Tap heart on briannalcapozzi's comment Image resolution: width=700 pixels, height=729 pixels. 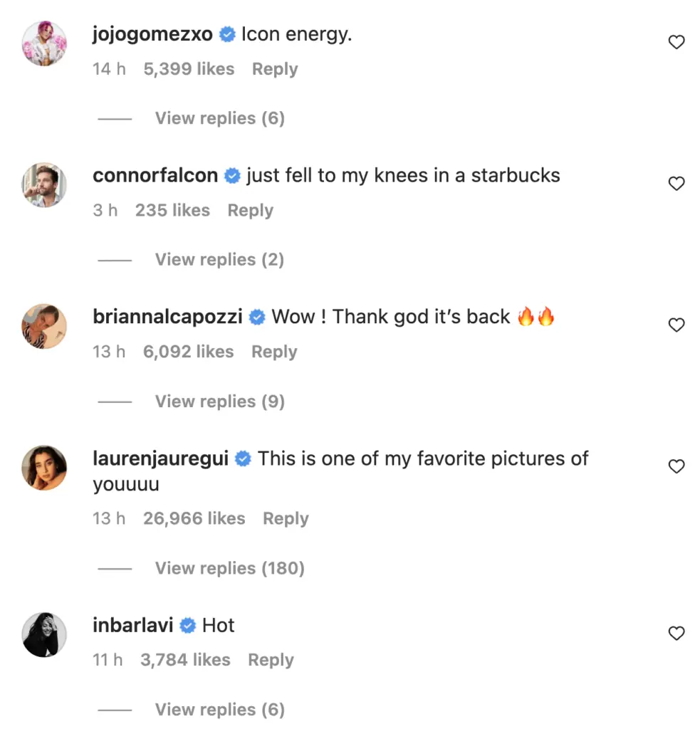coord(676,325)
